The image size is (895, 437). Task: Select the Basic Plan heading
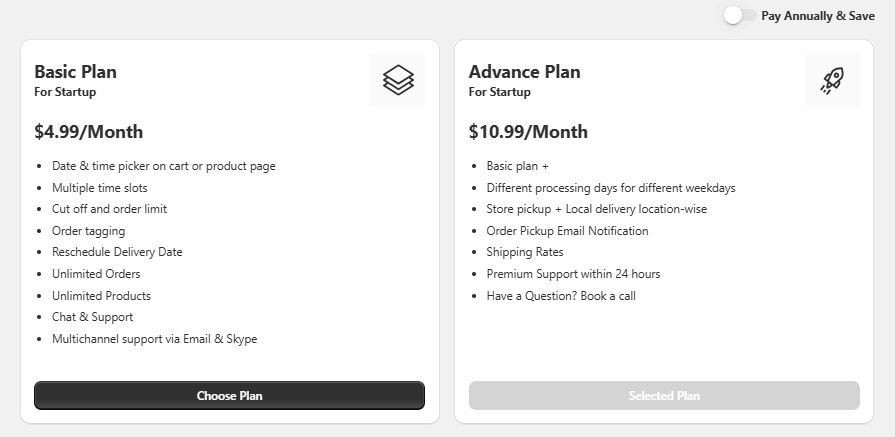pyautogui.click(x=75, y=72)
